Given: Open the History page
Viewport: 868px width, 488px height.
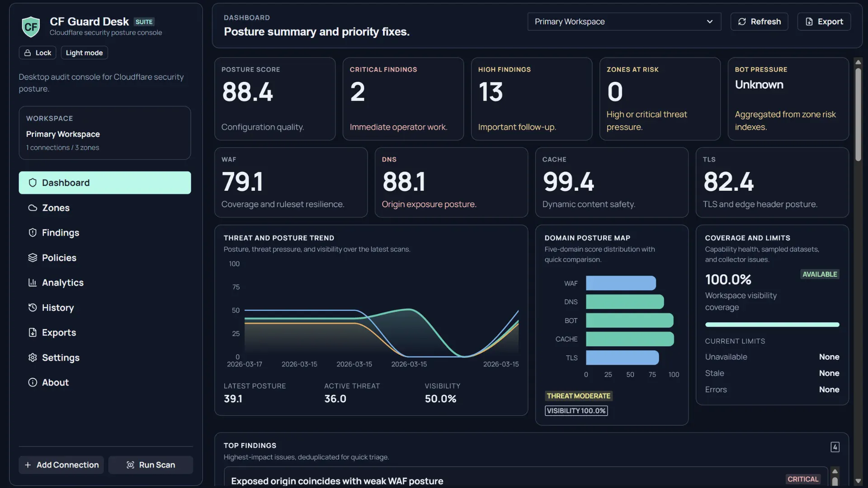Looking at the screenshot, I should coord(105,308).
